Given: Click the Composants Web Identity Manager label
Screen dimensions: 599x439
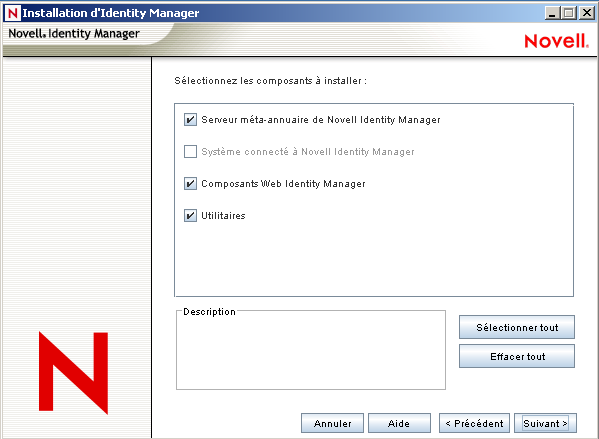Looking at the screenshot, I should coord(283,184).
